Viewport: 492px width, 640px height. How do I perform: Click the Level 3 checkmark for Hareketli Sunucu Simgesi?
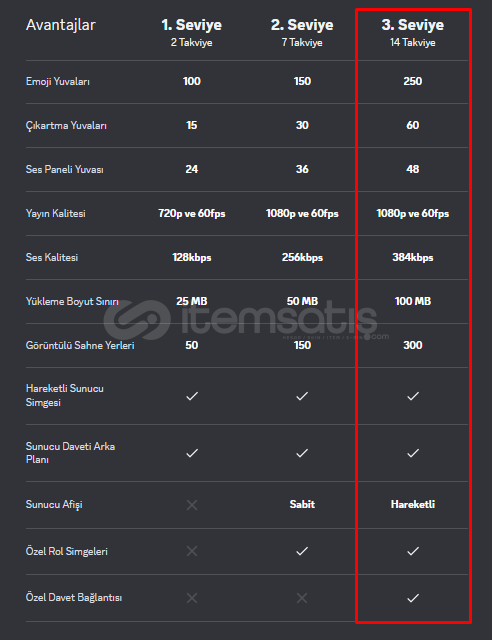[413, 396]
